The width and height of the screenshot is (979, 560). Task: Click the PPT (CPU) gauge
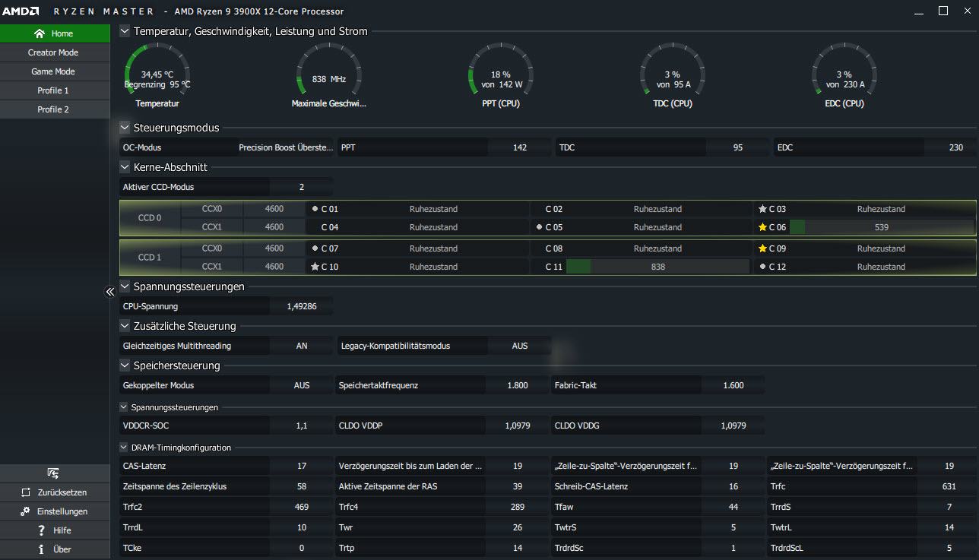(x=501, y=75)
